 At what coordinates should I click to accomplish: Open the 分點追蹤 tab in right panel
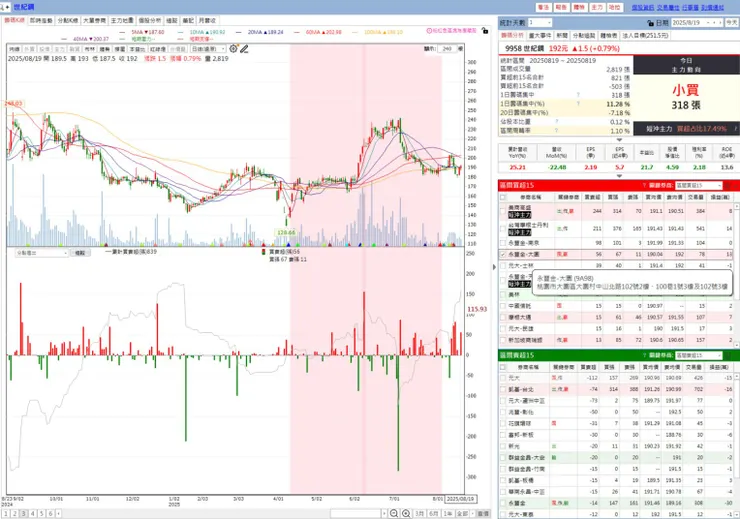(584, 35)
